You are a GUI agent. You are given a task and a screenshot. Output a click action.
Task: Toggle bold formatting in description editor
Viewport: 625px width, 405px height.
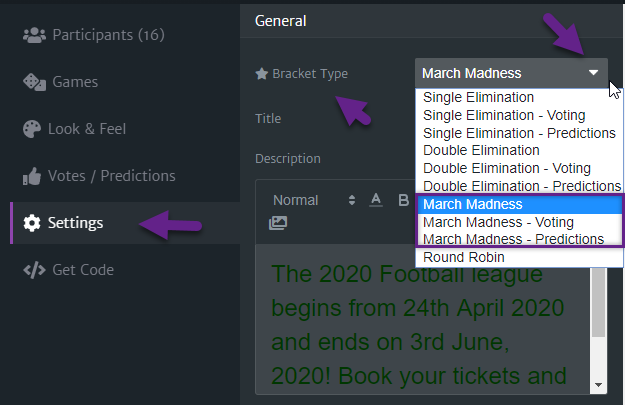403,200
